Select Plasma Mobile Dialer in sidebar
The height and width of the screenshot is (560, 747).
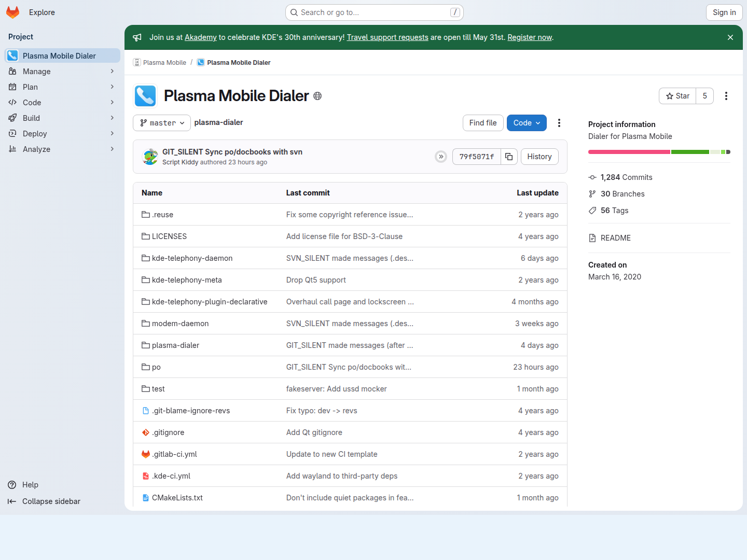(62, 56)
